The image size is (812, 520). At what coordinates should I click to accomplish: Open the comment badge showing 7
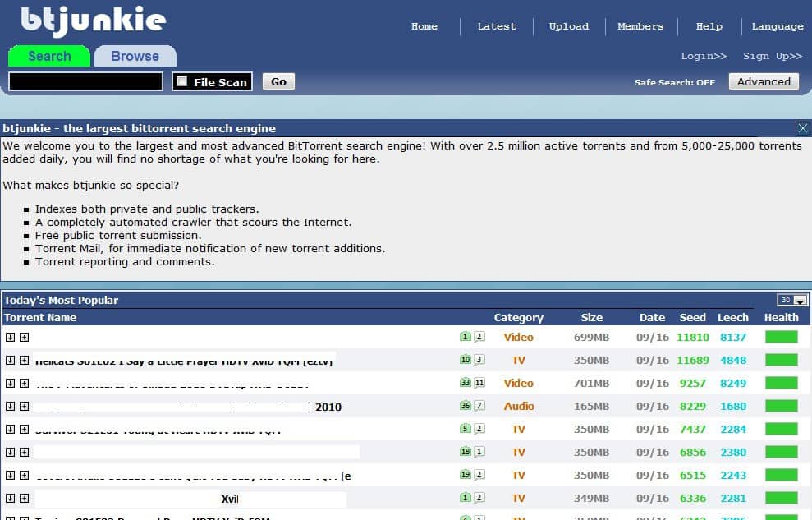pyautogui.click(x=479, y=406)
